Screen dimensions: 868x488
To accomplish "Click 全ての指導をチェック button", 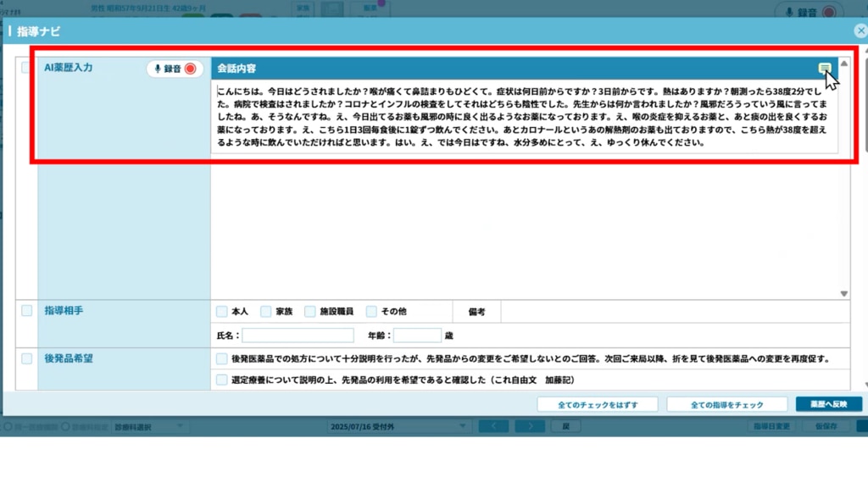I will (x=726, y=405).
